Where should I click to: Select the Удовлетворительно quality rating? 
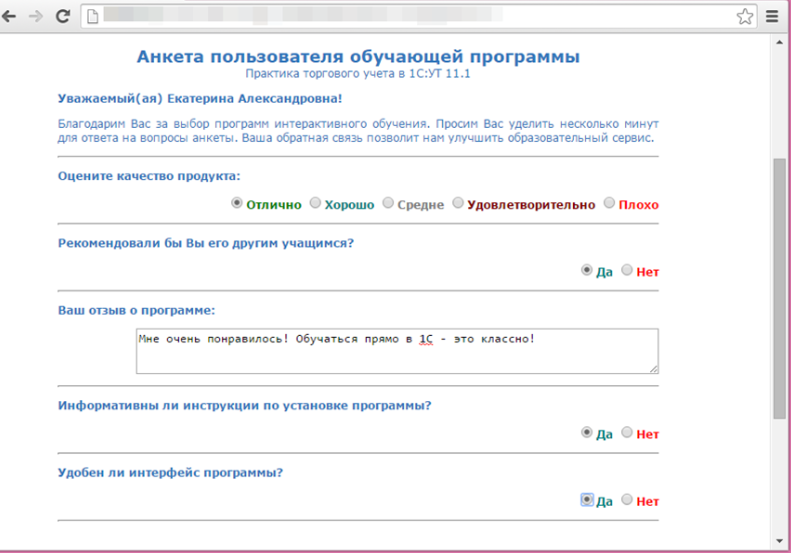pos(458,203)
